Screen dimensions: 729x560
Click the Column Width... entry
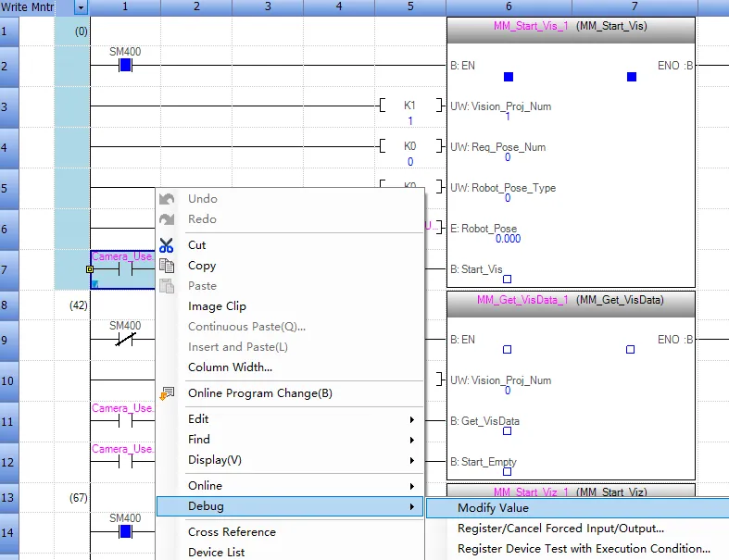pos(230,367)
